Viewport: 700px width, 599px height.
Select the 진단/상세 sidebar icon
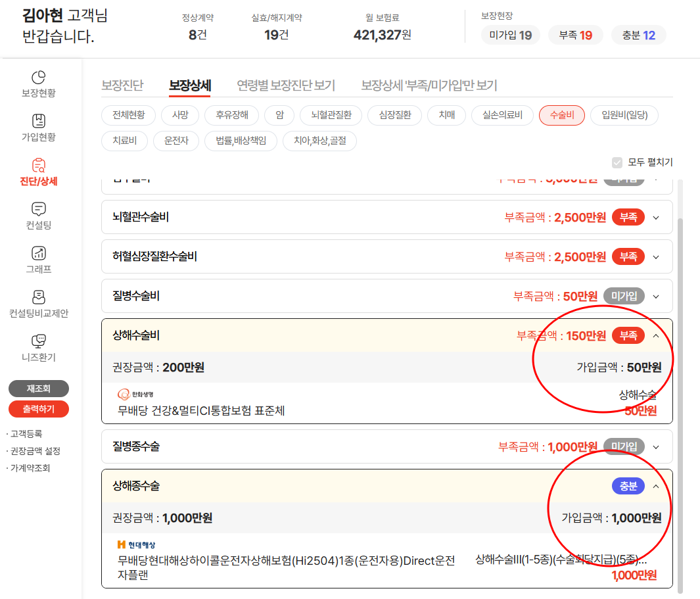(38, 166)
